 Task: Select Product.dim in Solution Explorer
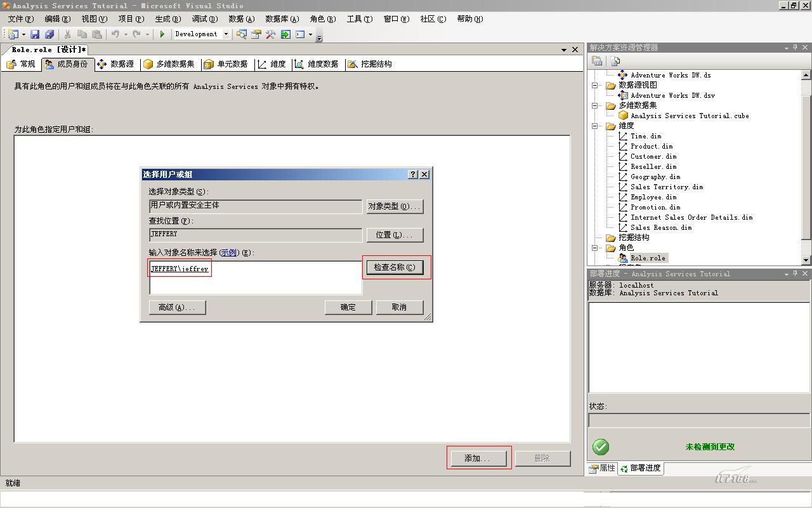coord(652,146)
